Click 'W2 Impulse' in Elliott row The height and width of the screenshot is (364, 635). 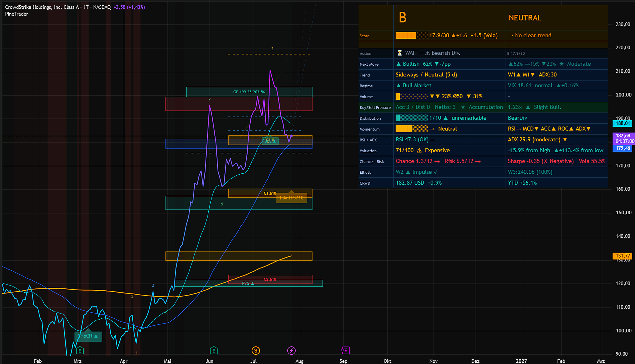416,172
